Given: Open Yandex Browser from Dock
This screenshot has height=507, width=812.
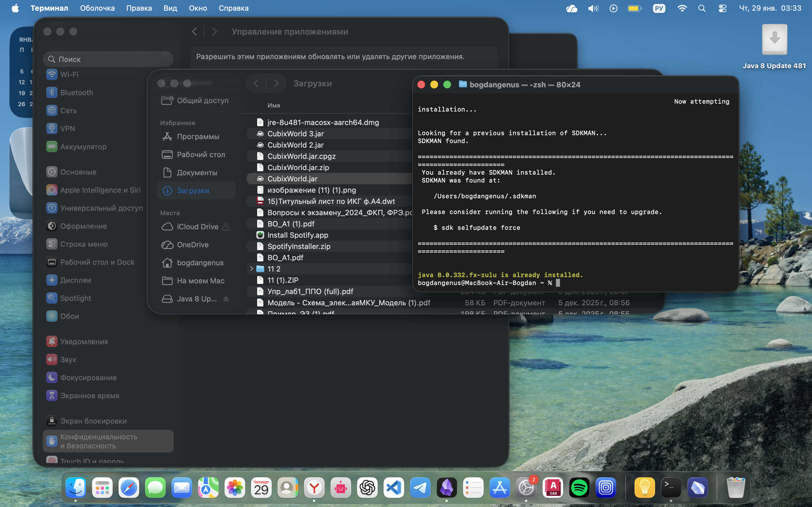Looking at the screenshot, I should (x=314, y=487).
